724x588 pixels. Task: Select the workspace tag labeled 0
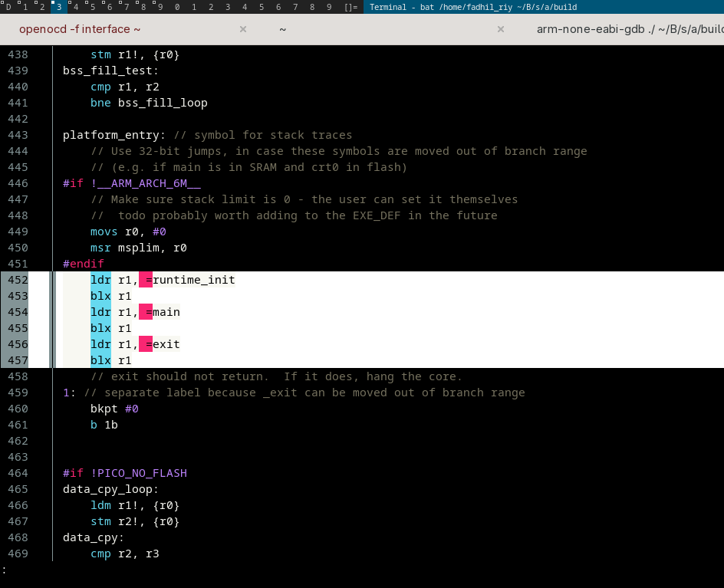click(x=177, y=7)
